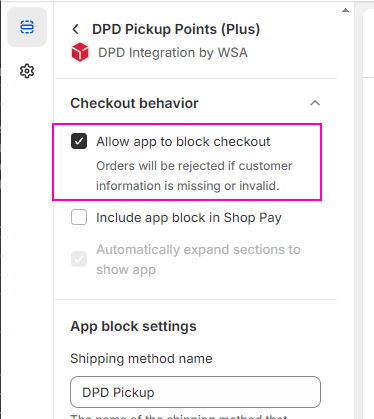Click the Include app block in Shop Pay label

pyautogui.click(x=189, y=218)
